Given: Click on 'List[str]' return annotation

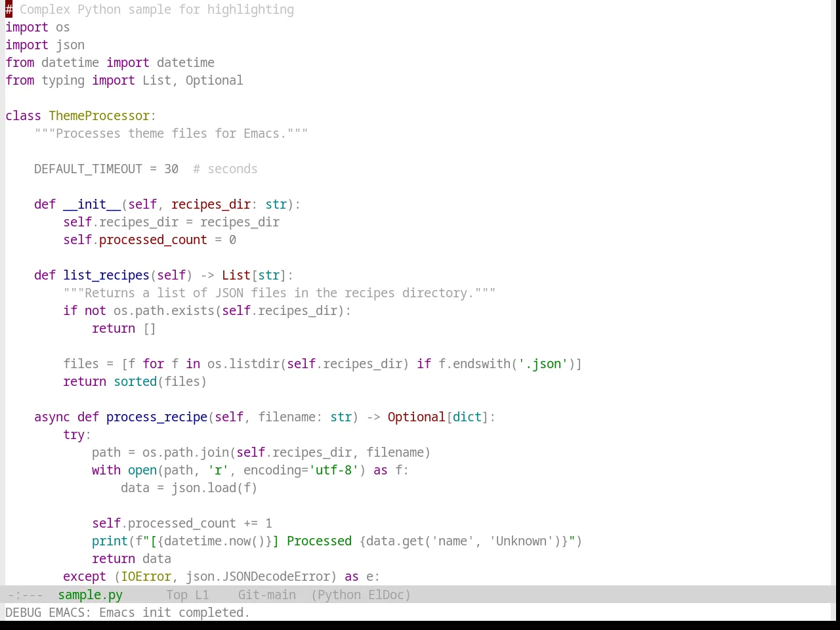Looking at the screenshot, I should coord(254,275).
